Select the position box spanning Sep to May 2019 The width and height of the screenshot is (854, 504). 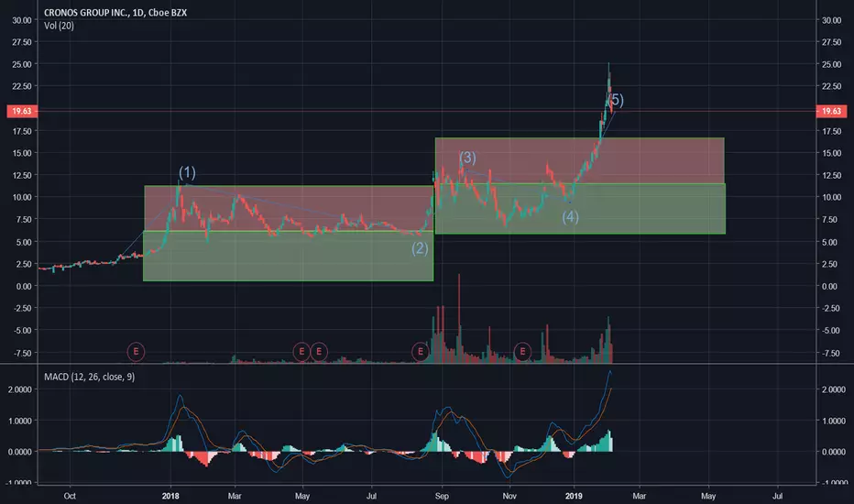(580, 186)
